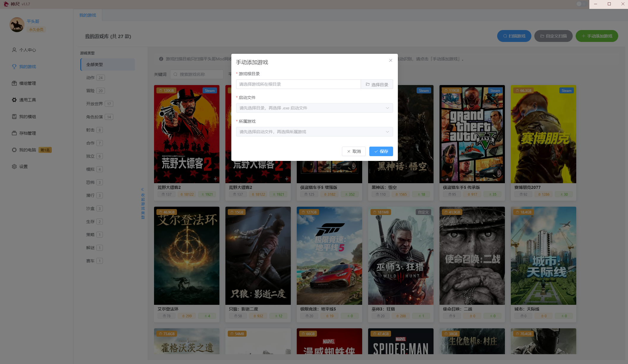The width and height of the screenshot is (628, 364).
Task: Filter by 模拟 category
Action: click(x=94, y=169)
